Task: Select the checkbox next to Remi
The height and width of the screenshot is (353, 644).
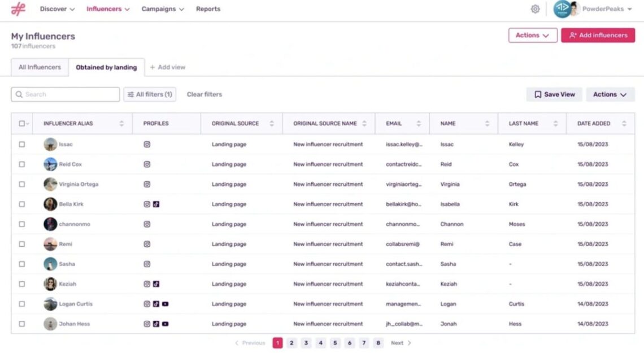Action: click(x=21, y=244)
